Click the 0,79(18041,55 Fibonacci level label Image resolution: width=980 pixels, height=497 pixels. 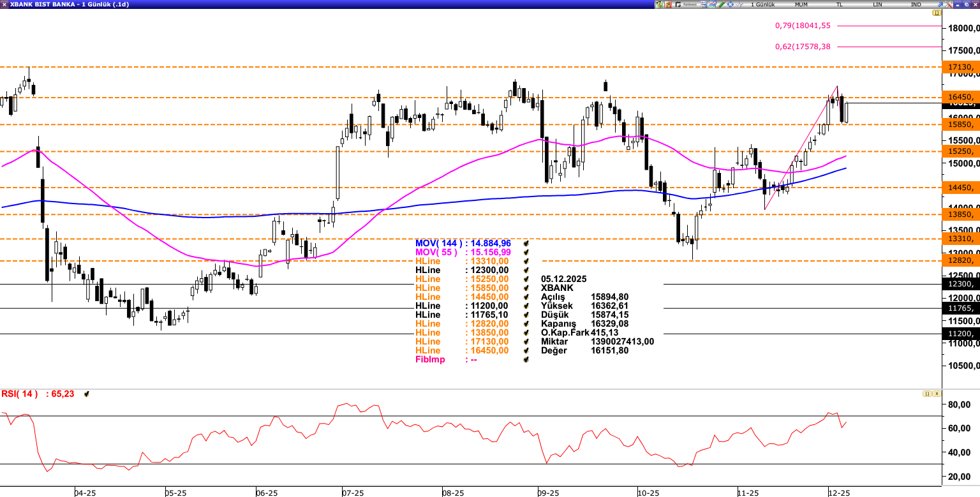click(803, 26)
